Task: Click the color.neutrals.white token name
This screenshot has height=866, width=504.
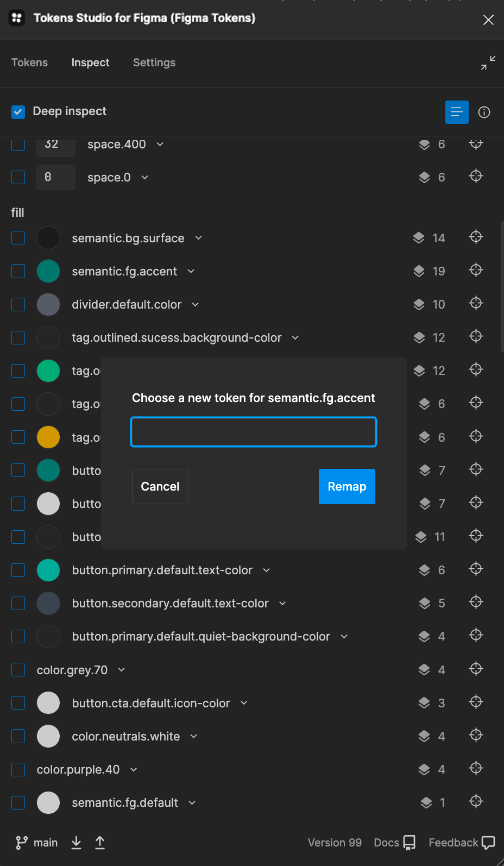Action: [x=126, y=736]
